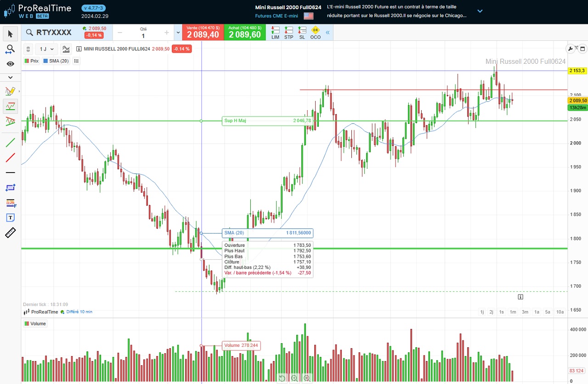Place a STP stop order
This screenshot has height=384, width=588.
click(x=288, y=33)
